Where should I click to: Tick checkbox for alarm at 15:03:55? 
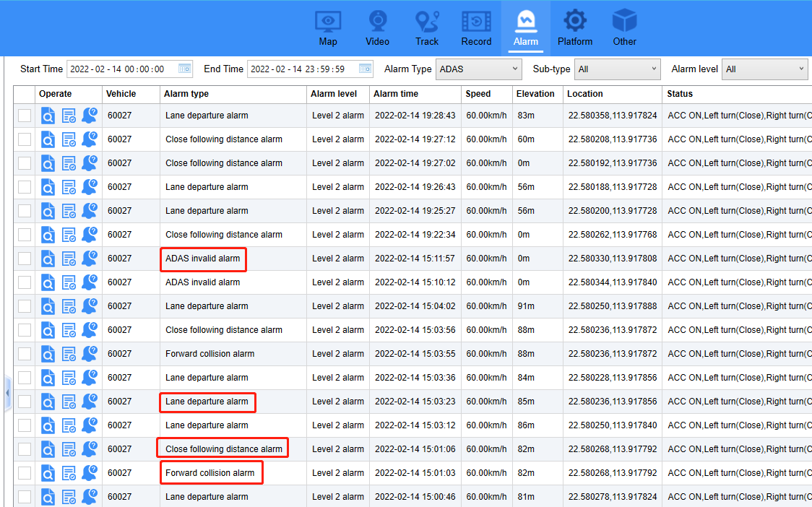tap(25, 354)
